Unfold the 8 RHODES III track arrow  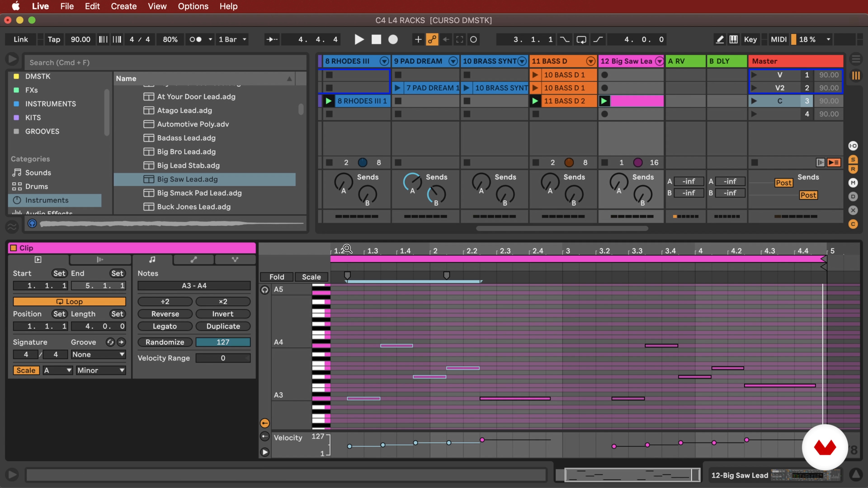pyautogui.click(x=384, y=61)
